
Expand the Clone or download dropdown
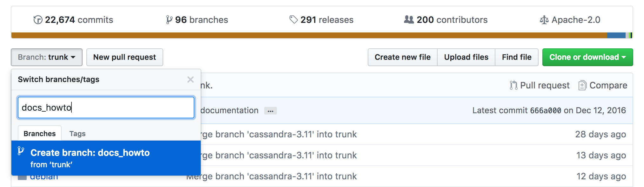point(587,57)
